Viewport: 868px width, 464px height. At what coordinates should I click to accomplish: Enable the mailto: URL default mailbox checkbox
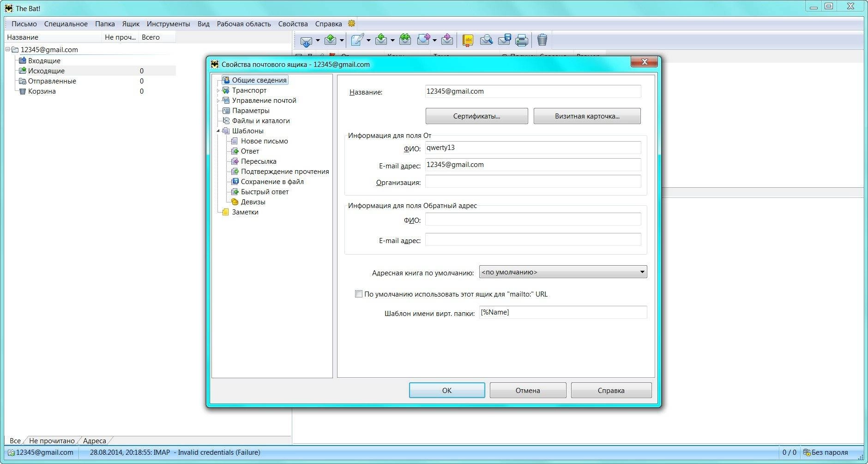click(358, 294)
